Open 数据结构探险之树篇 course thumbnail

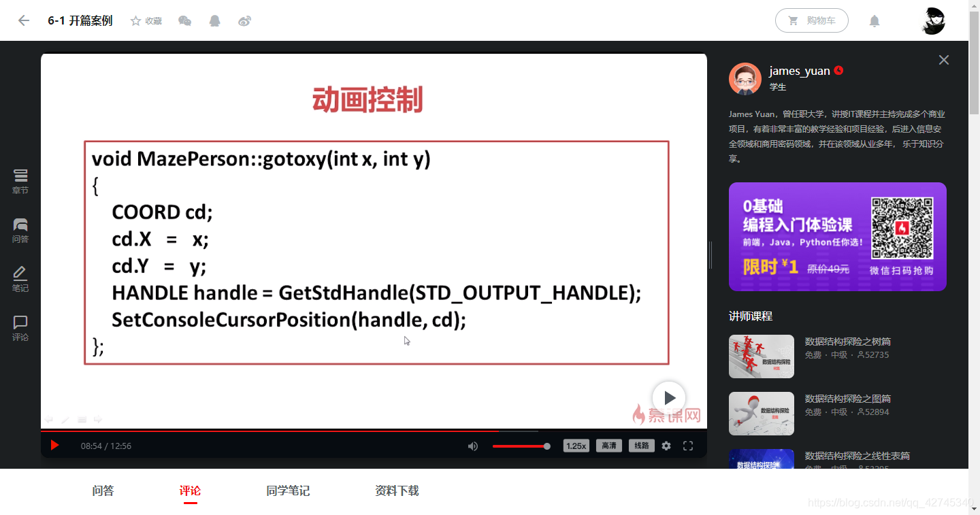pos(762,356)
